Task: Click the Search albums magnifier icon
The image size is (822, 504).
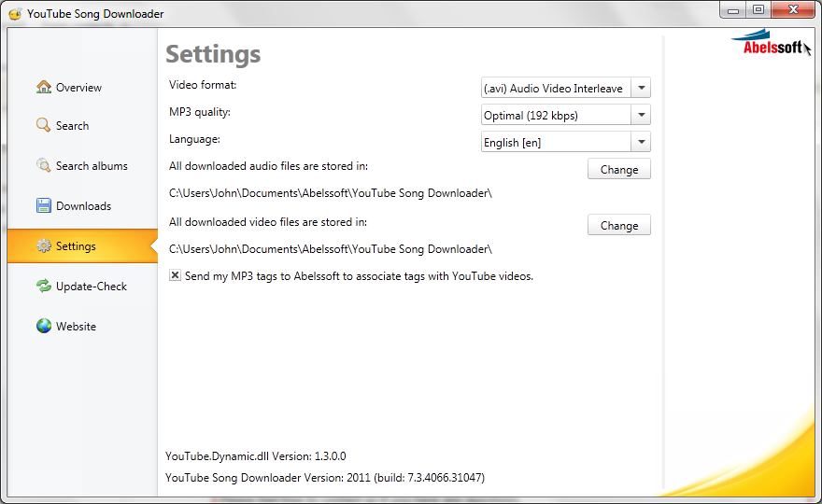Action: click(44, 165)
